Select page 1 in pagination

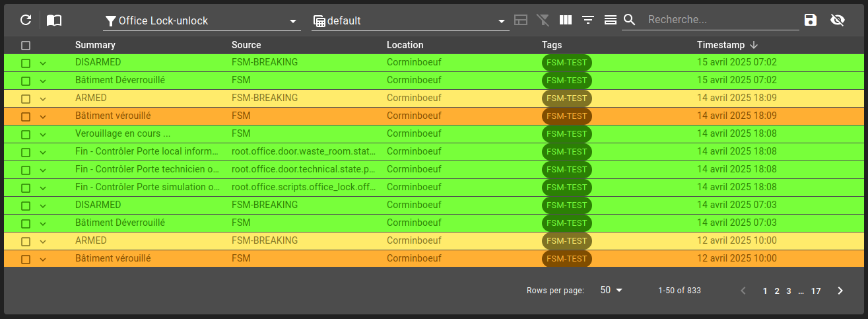(765, 291)
